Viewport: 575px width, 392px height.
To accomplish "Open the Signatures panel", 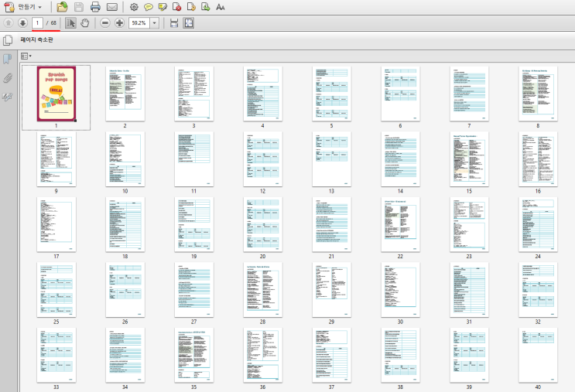I will (8, 97).
